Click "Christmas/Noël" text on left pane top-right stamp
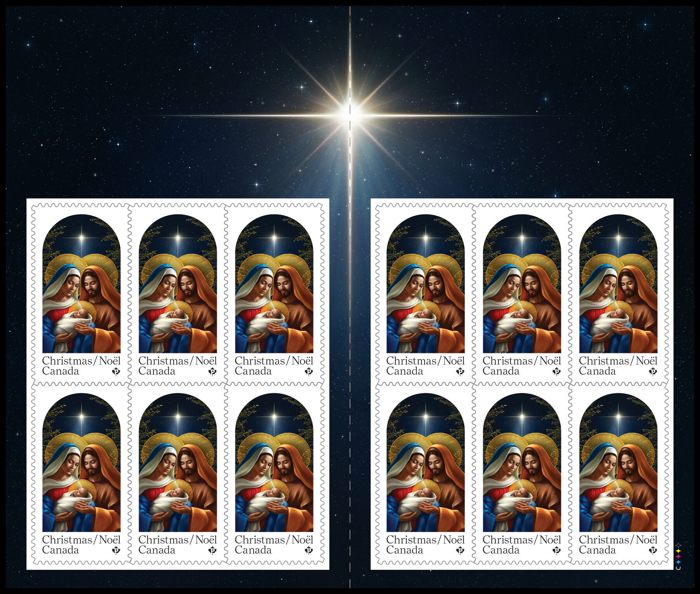Viewport: 700px width, 594px height. pyautogui.click(x=274, y=361)
